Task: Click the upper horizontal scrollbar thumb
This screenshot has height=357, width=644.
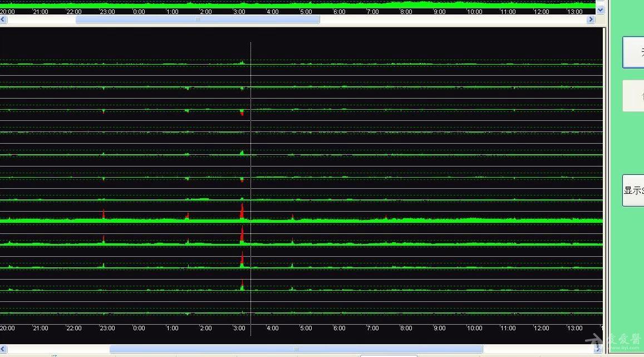Action: (x=197, y=19)
